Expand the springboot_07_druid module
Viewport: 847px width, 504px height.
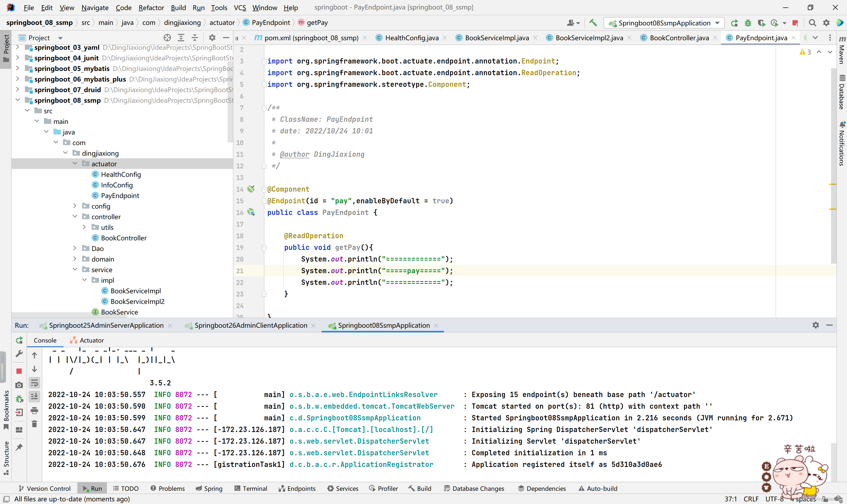(x=18, y=90)
